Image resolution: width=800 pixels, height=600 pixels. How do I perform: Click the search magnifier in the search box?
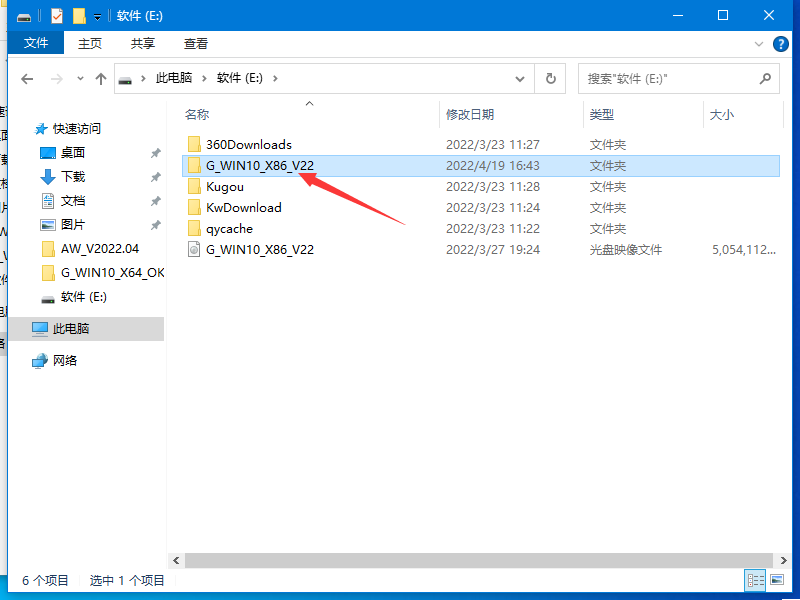(765, 78)
